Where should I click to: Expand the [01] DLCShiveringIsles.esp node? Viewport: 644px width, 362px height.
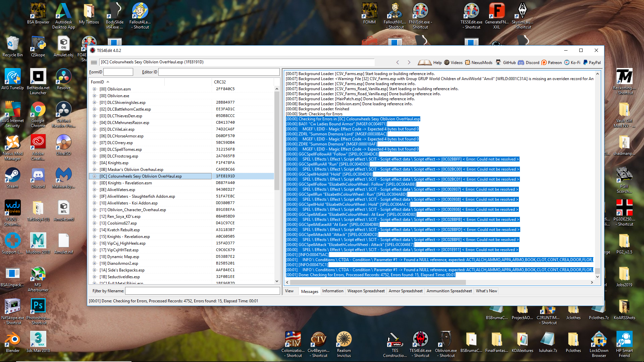pos(94,103)
